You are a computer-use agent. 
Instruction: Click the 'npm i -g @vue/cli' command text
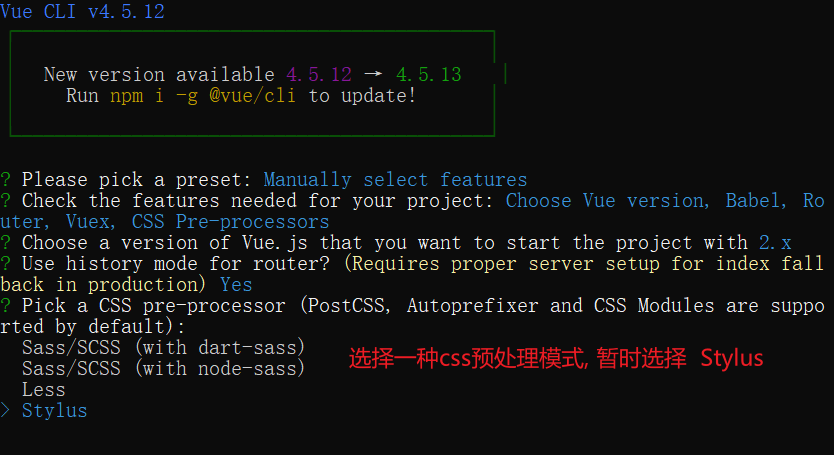203,96
